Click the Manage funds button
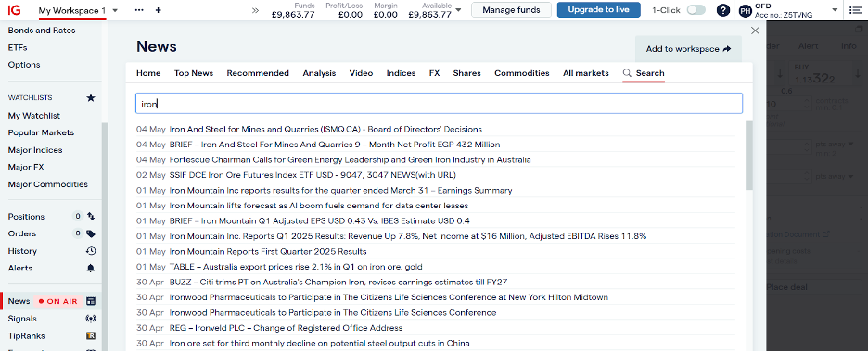The height and width of the screenshot is (352, 868). 512,10
